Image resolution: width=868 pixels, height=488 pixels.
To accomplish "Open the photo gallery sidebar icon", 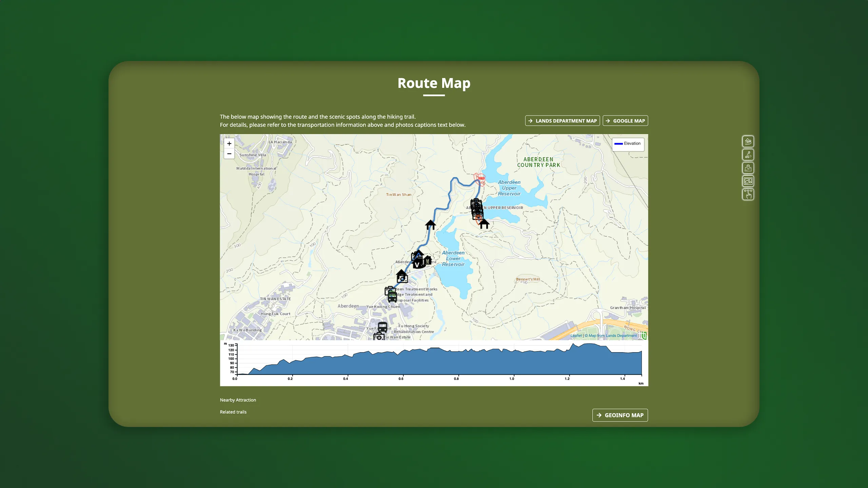I will tap(748, 181).
